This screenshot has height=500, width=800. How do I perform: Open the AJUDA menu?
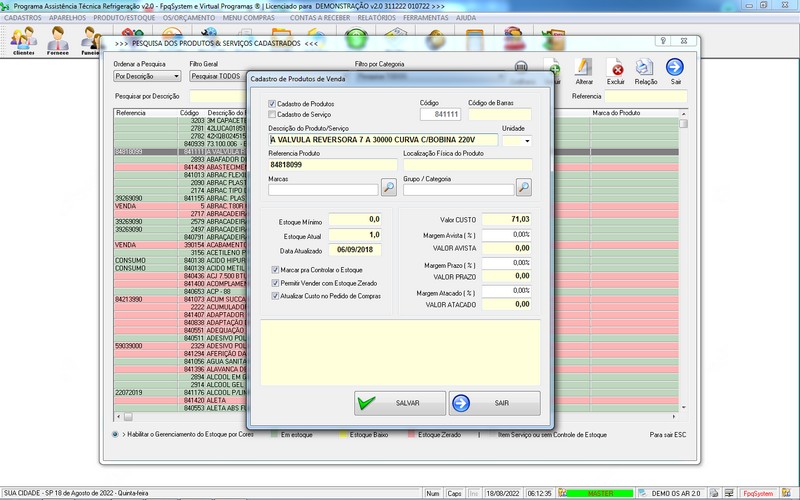(x=466, y=17)
